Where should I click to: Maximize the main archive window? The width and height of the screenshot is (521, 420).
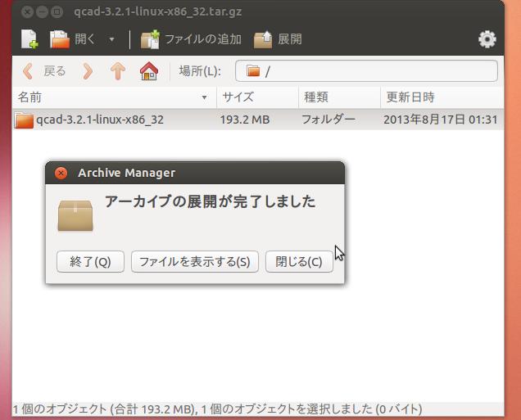point(57,12)
